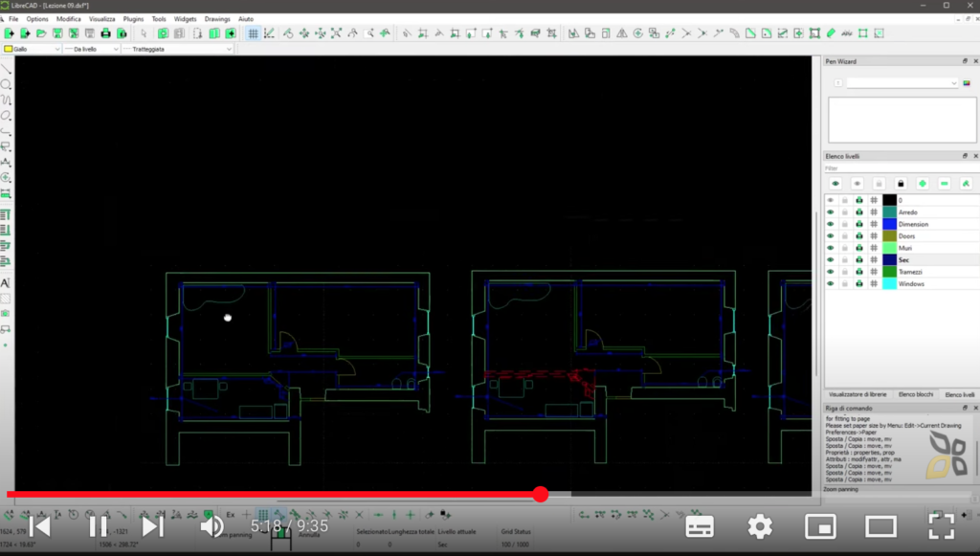This screenshot has width=980, height=556.
Task: Open the Visualizza menu
Action: click(x=101, y=19)
